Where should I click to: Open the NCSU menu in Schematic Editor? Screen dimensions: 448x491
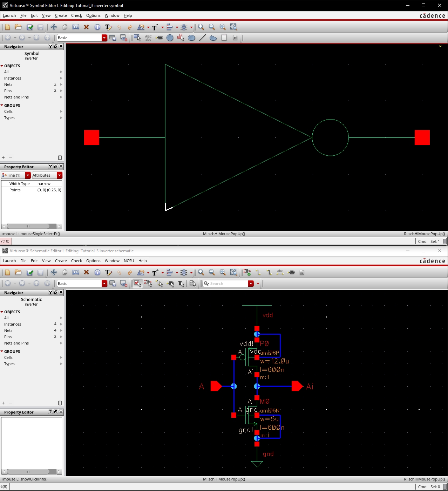[x=129, y=261]
